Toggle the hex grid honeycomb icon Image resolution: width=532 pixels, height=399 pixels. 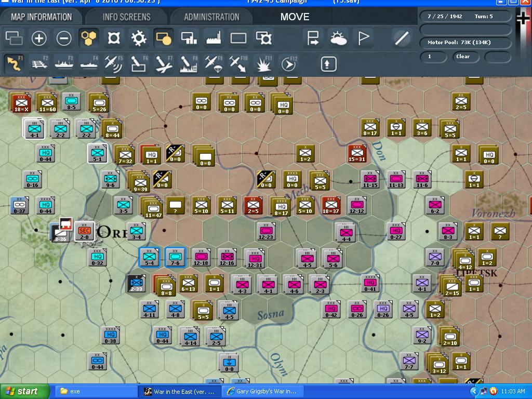(x=89, y=38)
